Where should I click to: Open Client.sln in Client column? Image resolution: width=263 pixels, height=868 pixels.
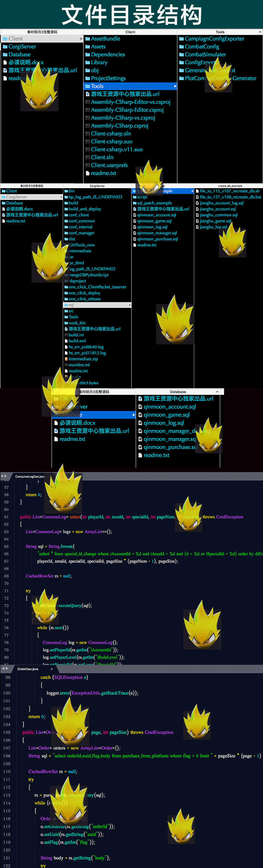point(102,157)
